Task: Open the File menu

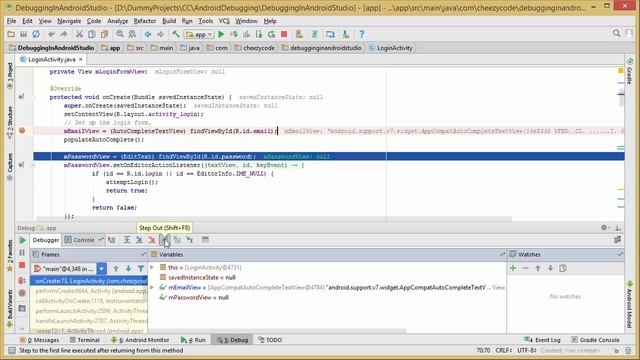Action: [11, 21]
